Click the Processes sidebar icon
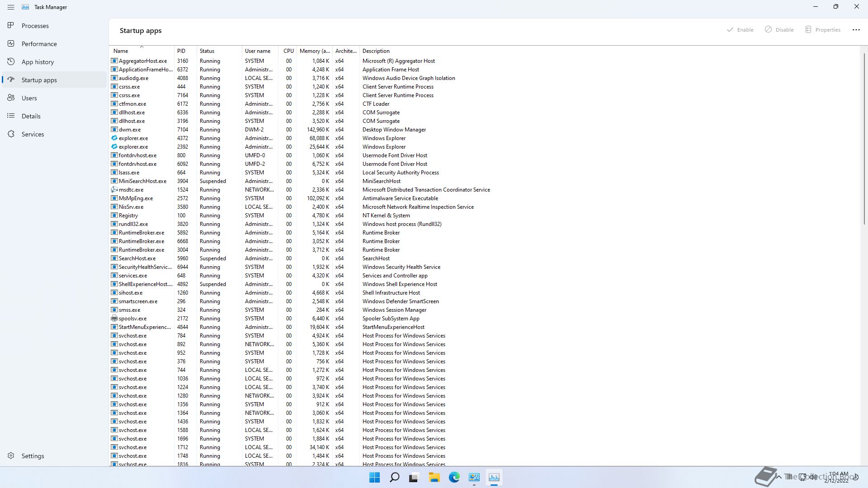 (11, 25)
